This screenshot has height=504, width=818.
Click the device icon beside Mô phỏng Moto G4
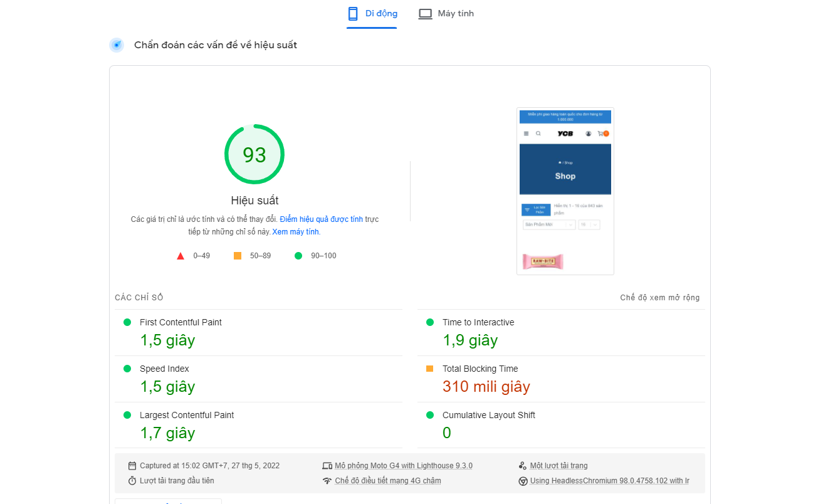[x=327, y=466]
